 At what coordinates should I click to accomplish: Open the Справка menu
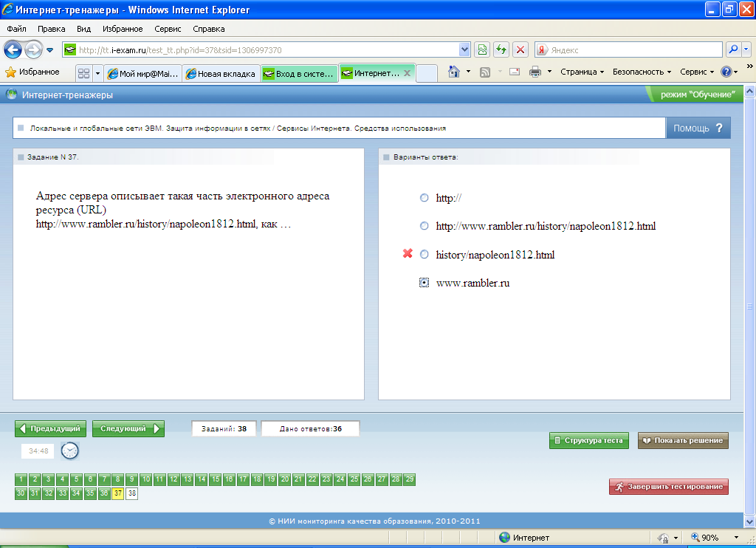209,29
